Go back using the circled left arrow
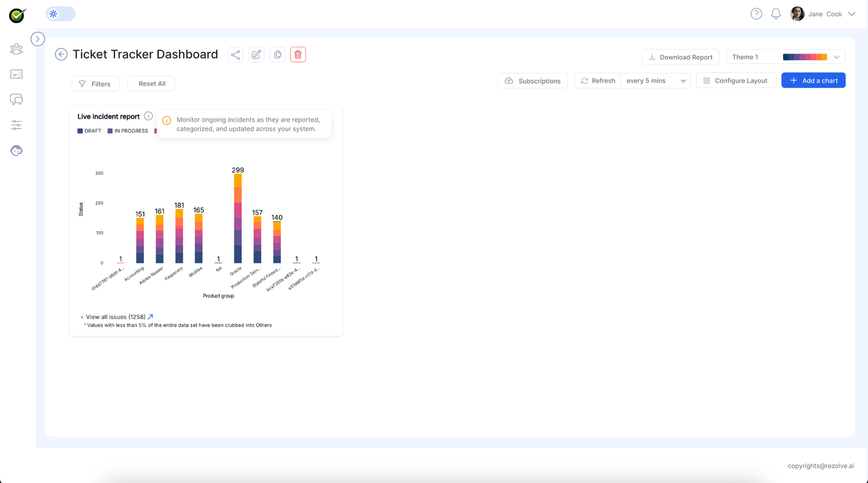This screenshot has width=868, height=483. [61, 54]
